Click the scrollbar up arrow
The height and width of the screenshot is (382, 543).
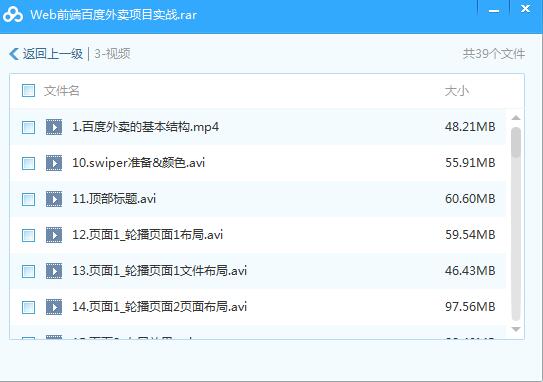pyautogui.click(x=516, y=118)
